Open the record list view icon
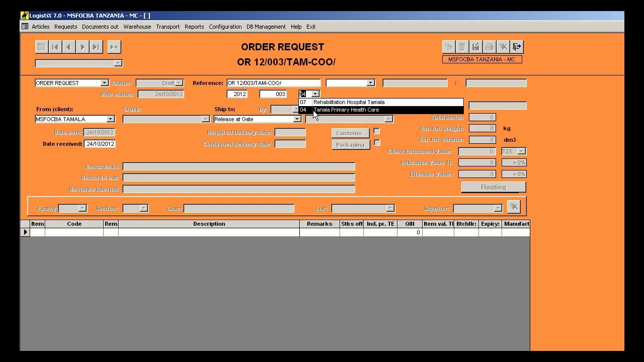 click(42, 47)
